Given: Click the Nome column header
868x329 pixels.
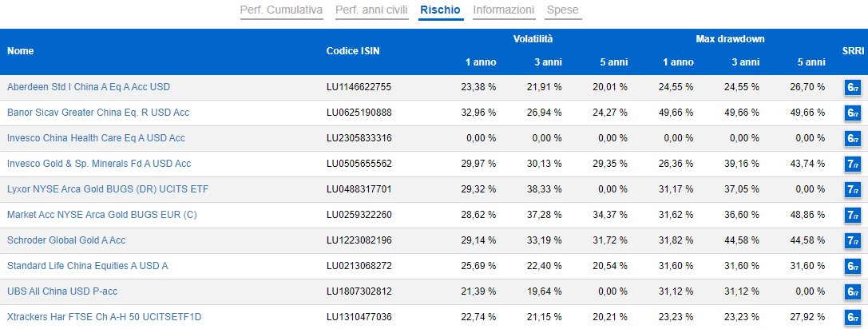Looking at the screenshot, I should 21,51.
